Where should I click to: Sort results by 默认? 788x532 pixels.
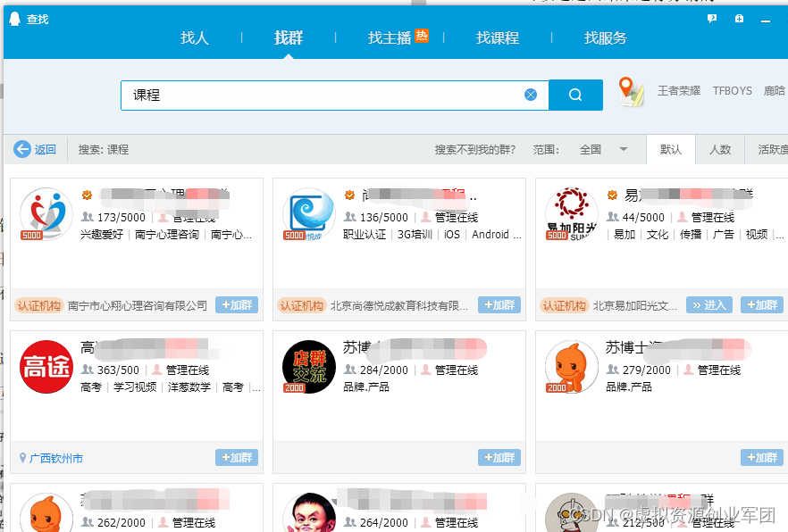point(670,150)
